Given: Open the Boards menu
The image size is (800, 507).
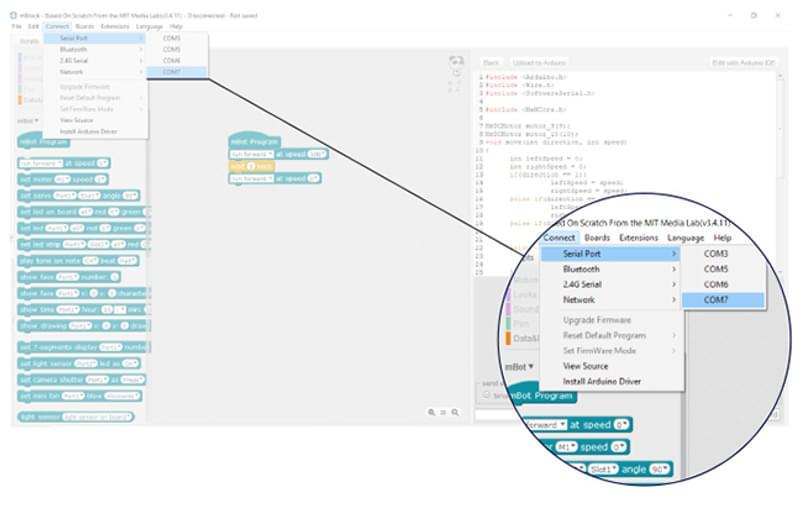Looking at the screenshot, I should pos(85,27).
